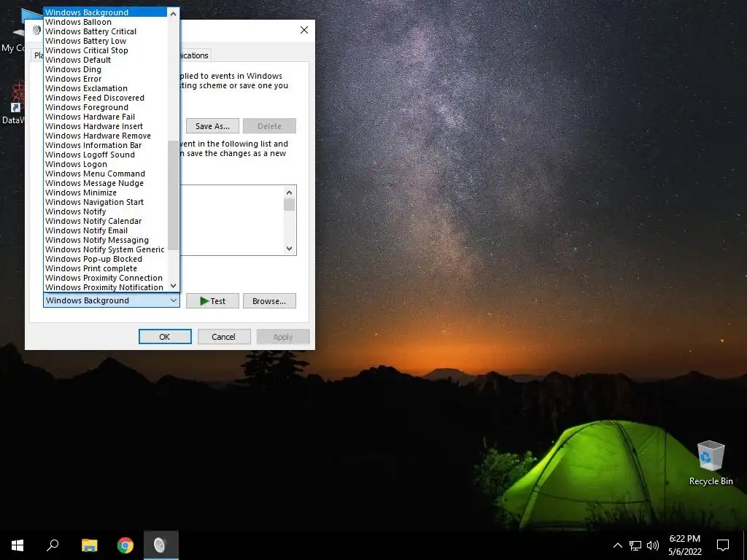Viewport: 747px width, 560px height.
Task: Click the Test play button
Action: [212, 301]
